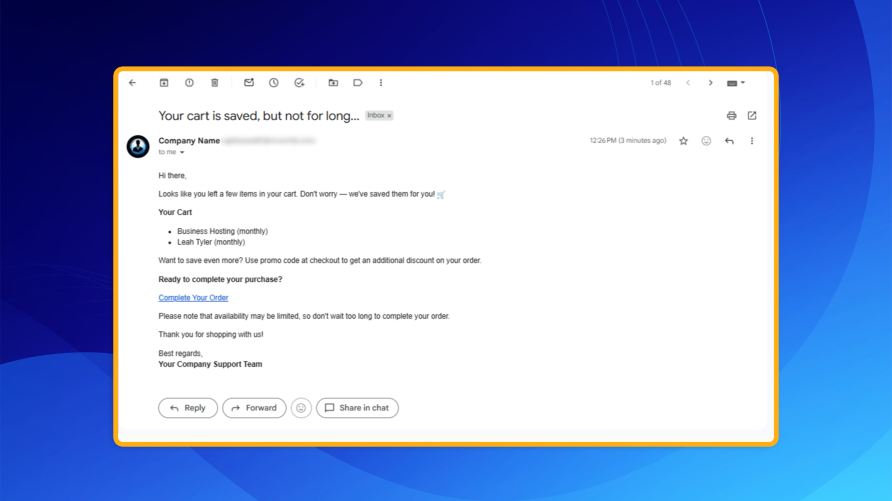The image size is (892, 501).
Task: Click 'Leah Tyler (monthly)' cart item
Action: (x=211, y=242)
